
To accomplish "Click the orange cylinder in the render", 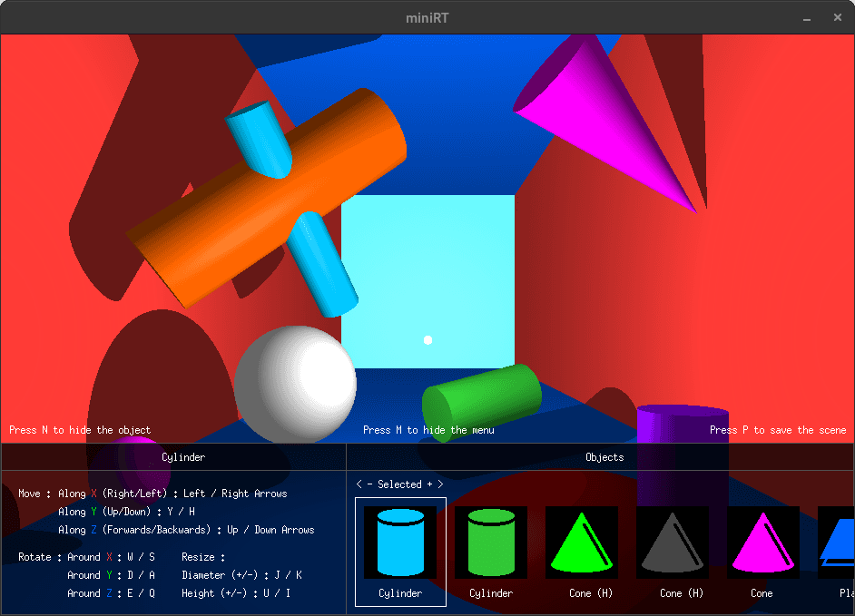I will coord(263,200).
